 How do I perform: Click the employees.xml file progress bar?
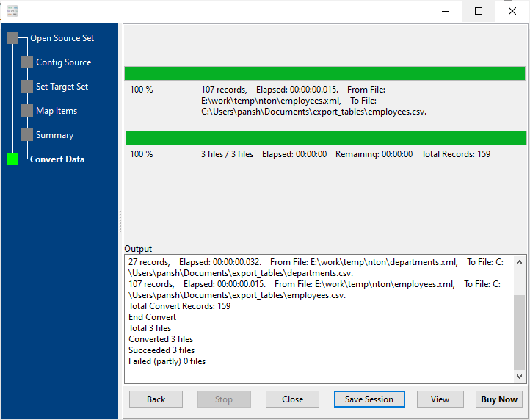pyautogui.click(x=324, y=73)
